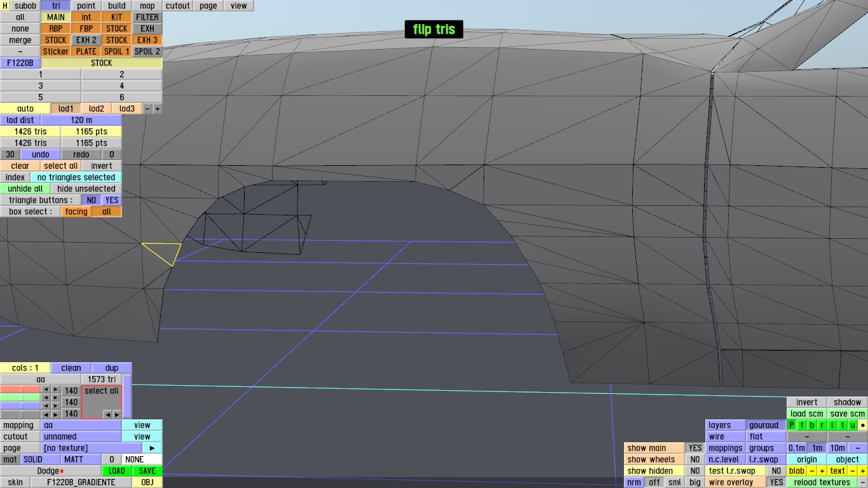Increase blob size with plus button
This screenshot has height=488, width=868.
click(x=822, y=471)
